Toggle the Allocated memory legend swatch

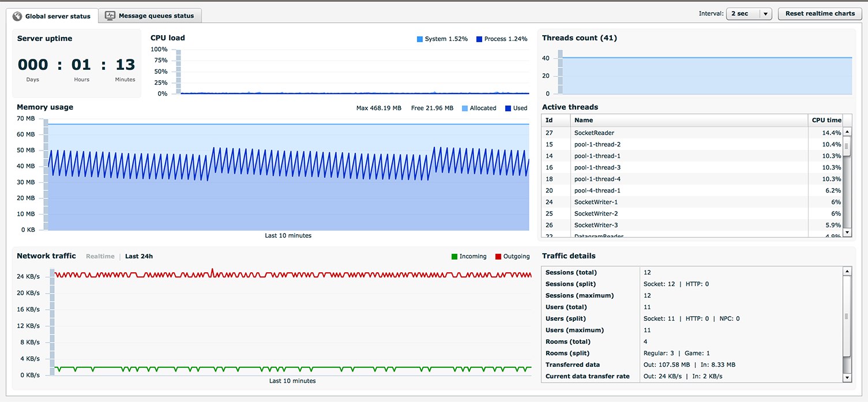(465, 108)
